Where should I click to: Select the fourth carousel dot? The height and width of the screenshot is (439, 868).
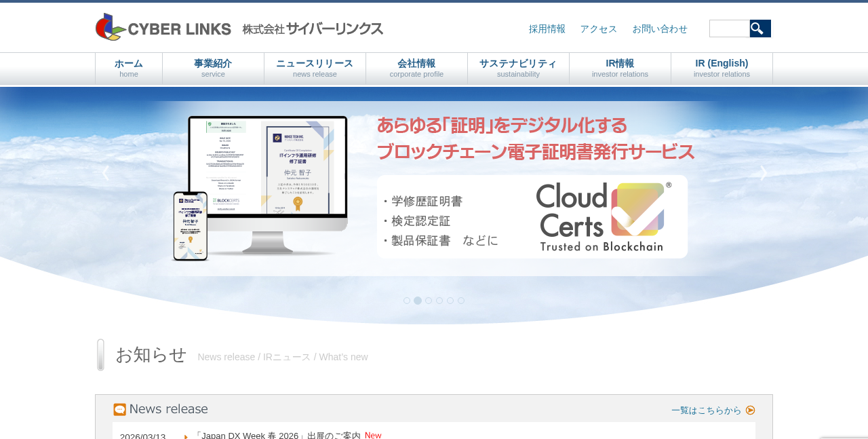coord(439,301)
